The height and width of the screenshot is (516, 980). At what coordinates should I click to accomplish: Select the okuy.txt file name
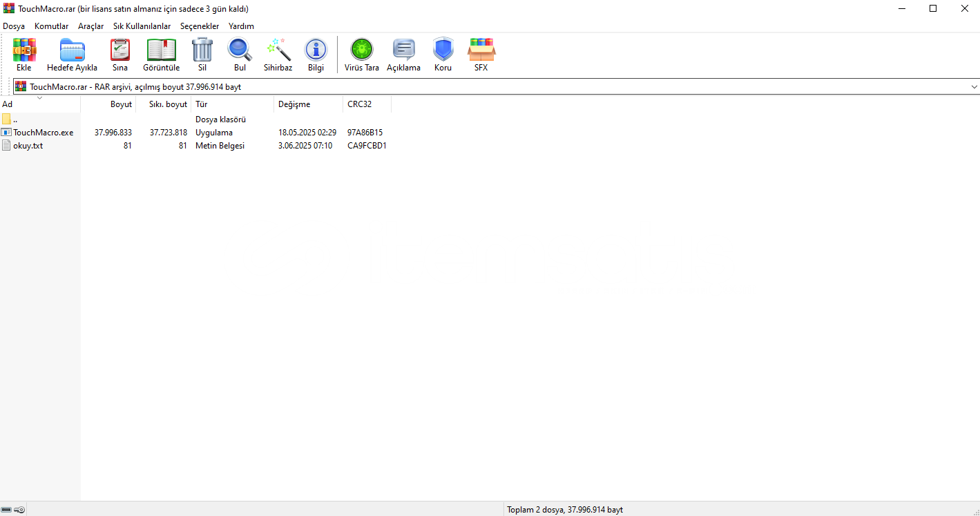[28, 145]
